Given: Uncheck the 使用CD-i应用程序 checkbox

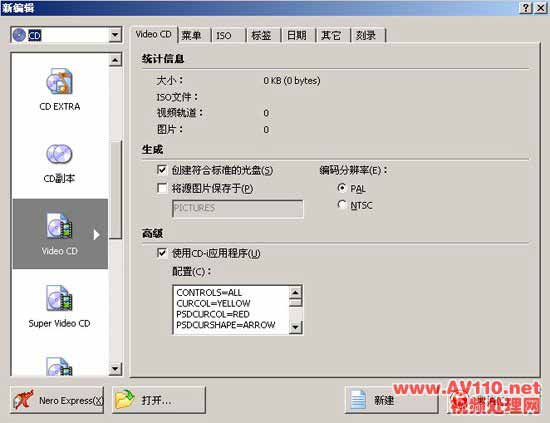Looking at the screenshot, I should 162,253.
